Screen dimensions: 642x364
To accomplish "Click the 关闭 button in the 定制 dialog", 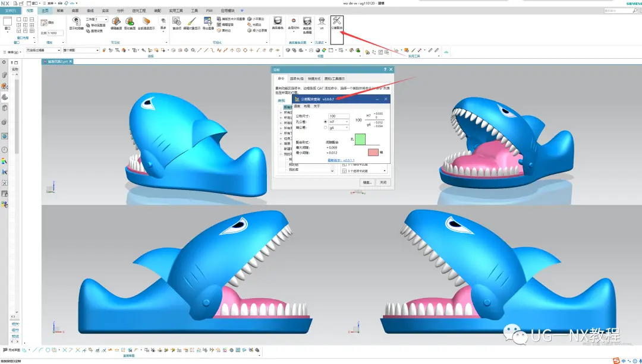I will click(383, 182).
